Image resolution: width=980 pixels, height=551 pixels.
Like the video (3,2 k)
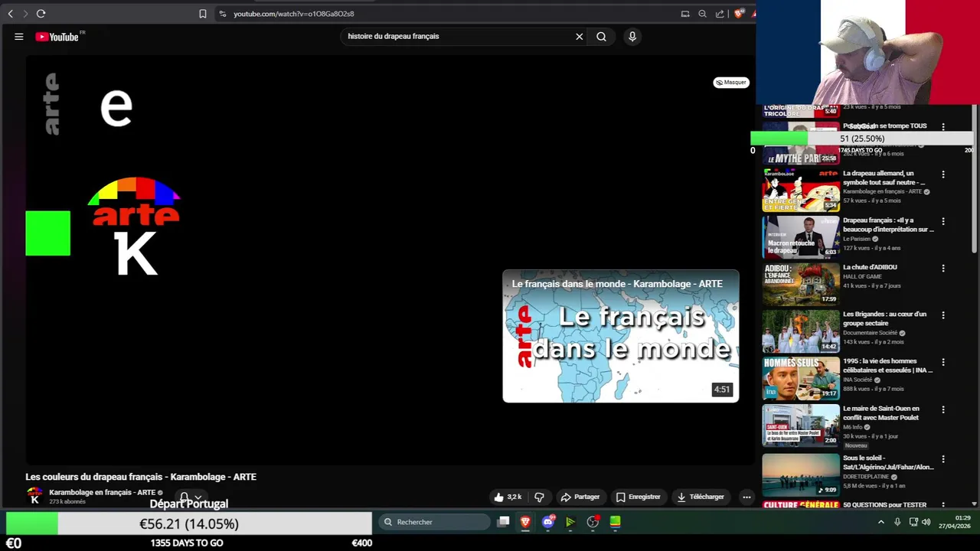508,497
